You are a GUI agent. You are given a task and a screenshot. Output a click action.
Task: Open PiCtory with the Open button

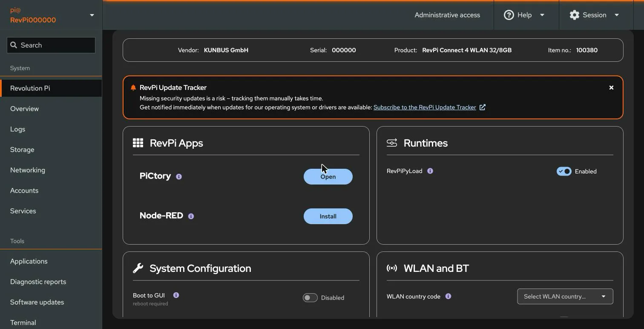point(328,176)
